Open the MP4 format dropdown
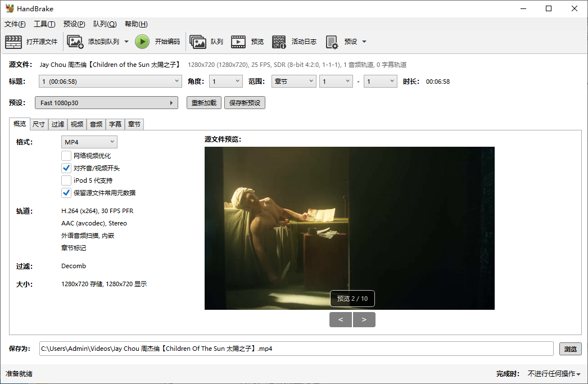The width and height of the screenshot is (588, 384). coord(89,142)
